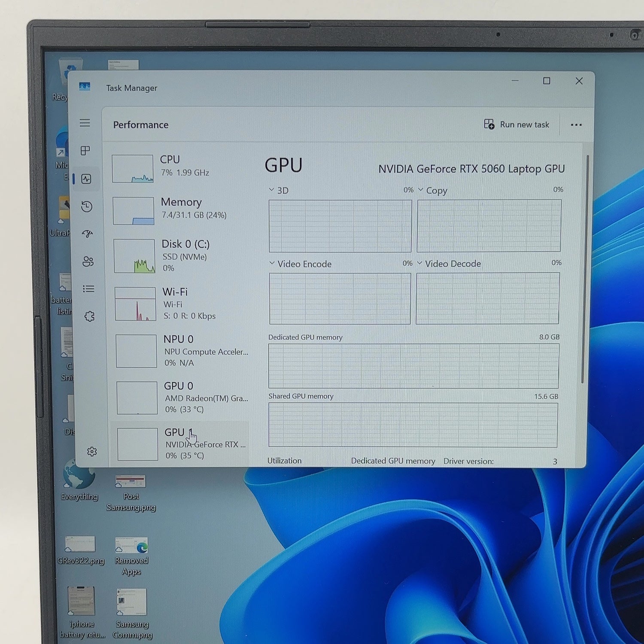Click the Memory mini graph thumbnail
Image resolution: width=644 pixels, height=644 pixels.
134,211
